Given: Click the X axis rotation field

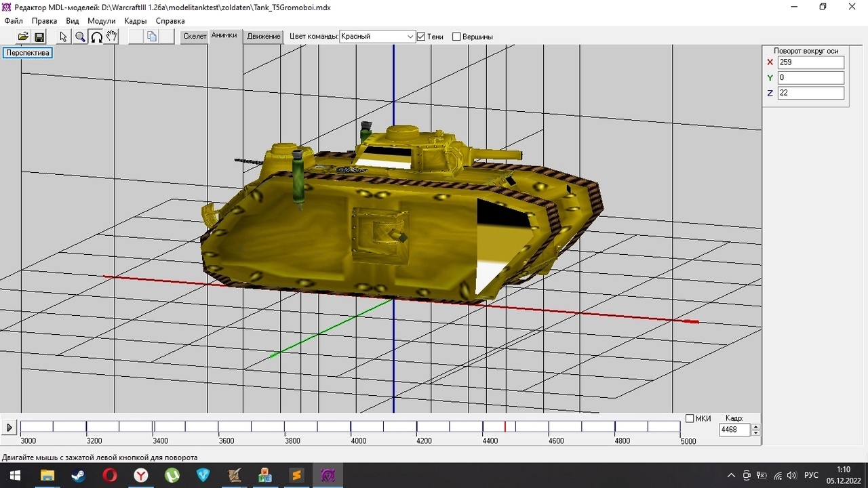Looking at the screenshot, I should (x=811, y=62).
